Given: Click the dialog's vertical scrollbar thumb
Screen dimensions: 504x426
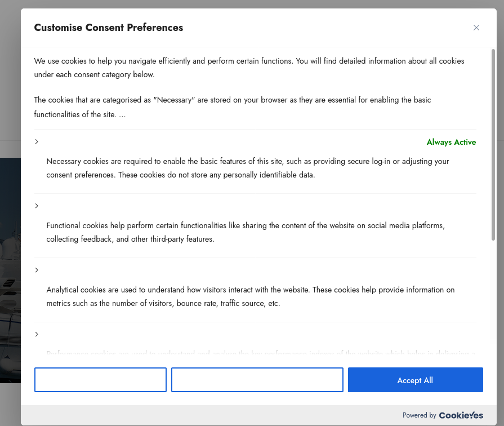Looking at the screenshot, I should [493, 145].
